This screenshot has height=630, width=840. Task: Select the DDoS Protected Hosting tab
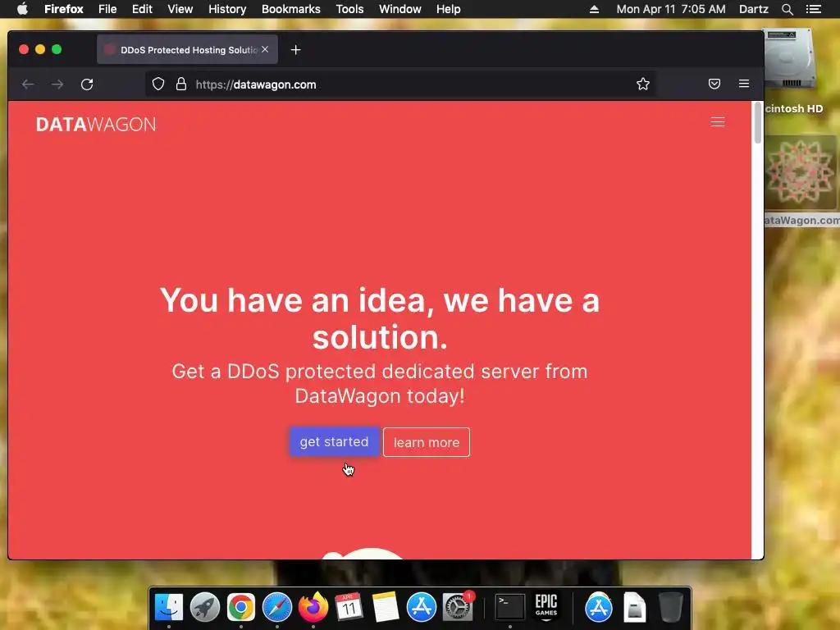click(x=187, y=50)
